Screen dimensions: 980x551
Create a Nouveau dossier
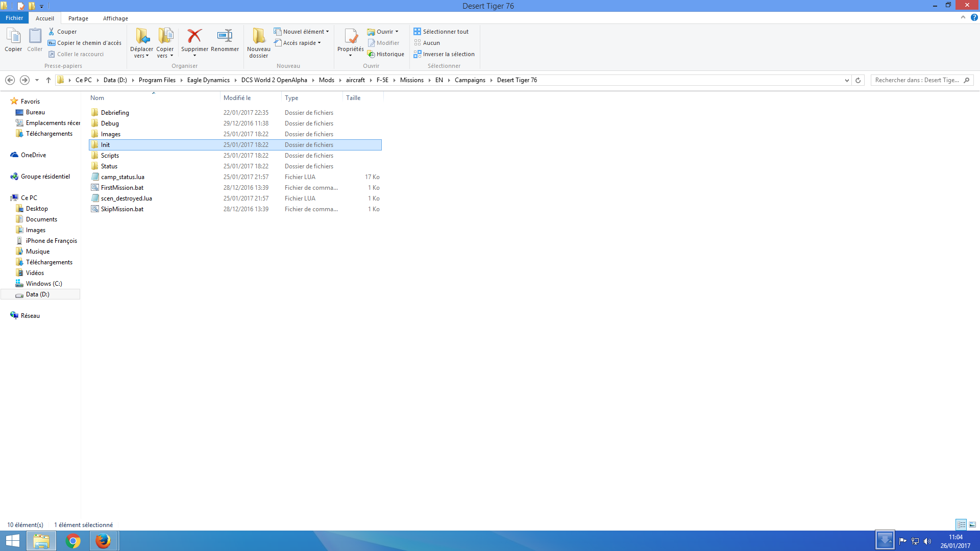coord(259,43)
